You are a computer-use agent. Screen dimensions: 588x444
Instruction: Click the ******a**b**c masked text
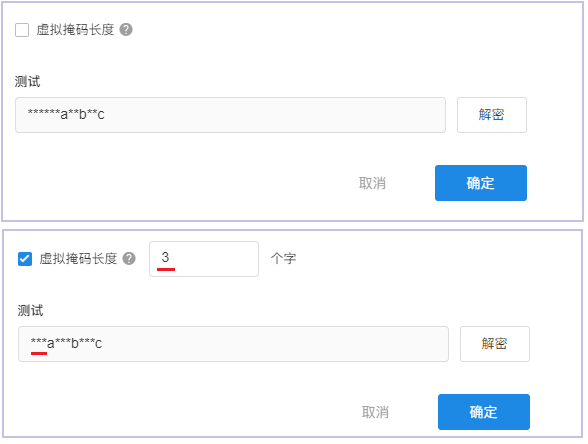66,114
